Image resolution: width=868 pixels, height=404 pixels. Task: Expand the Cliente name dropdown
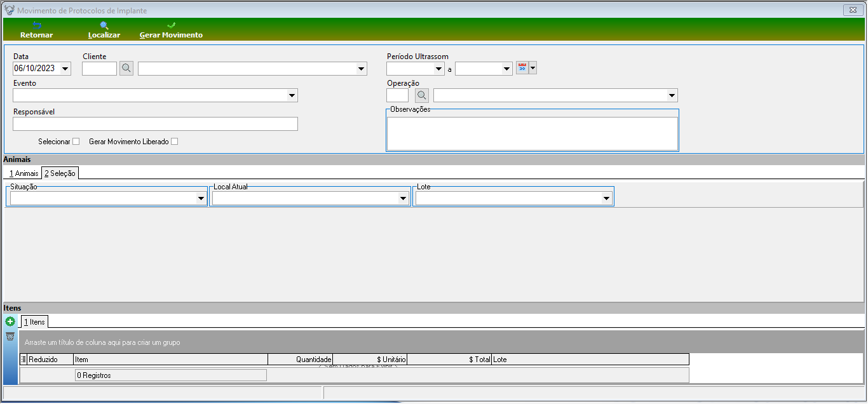[x=361, y=69]
